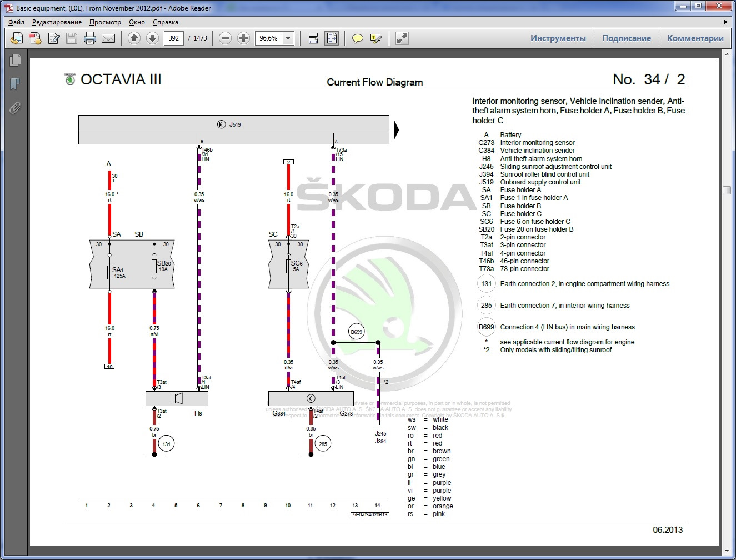Open the Комментарии panel
Image resolution: width=736 pixels, height=560 pixels.
(695, 38)
